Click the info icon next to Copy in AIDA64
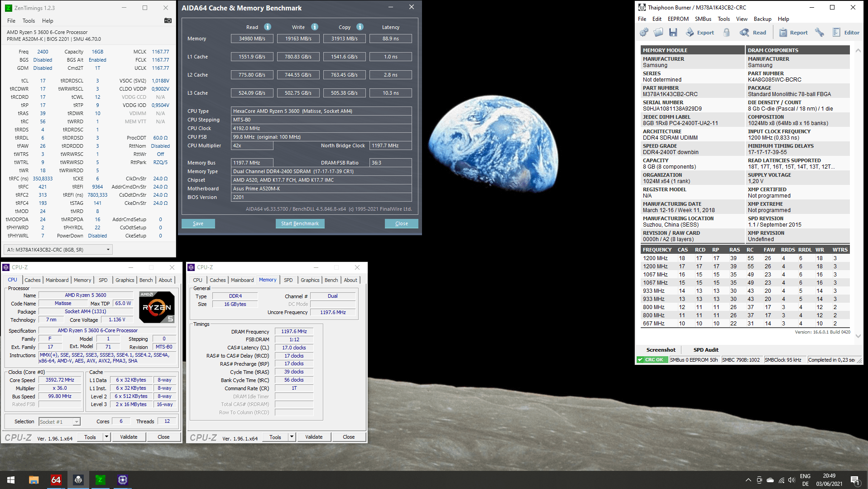The width and height of the screenshot is (868, 489). [x=360, y=27]
